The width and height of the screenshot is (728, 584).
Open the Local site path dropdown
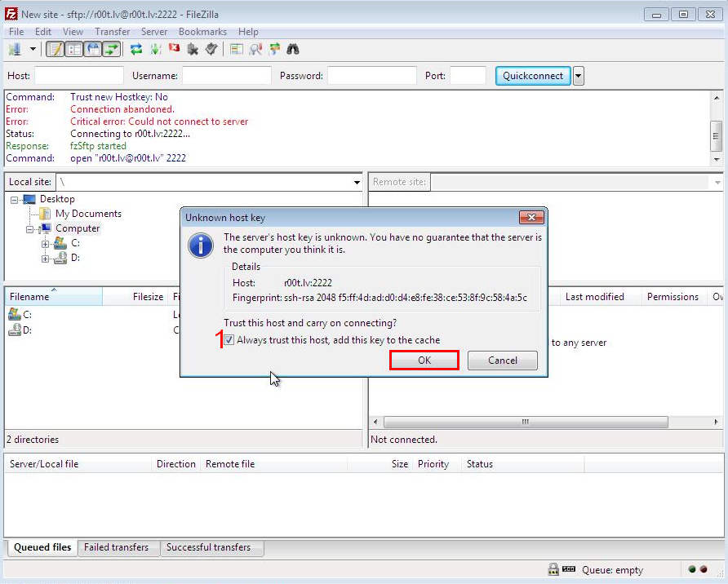(357, 183)
